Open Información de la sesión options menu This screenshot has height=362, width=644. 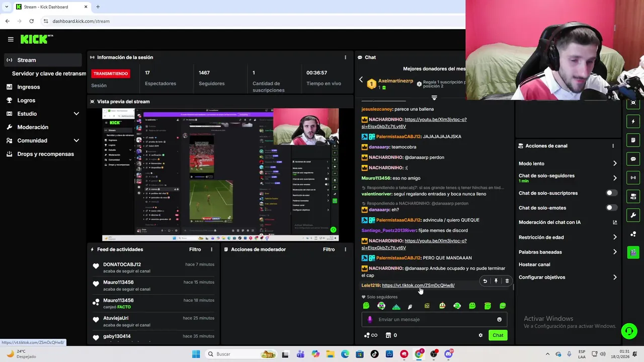(345, 57)
